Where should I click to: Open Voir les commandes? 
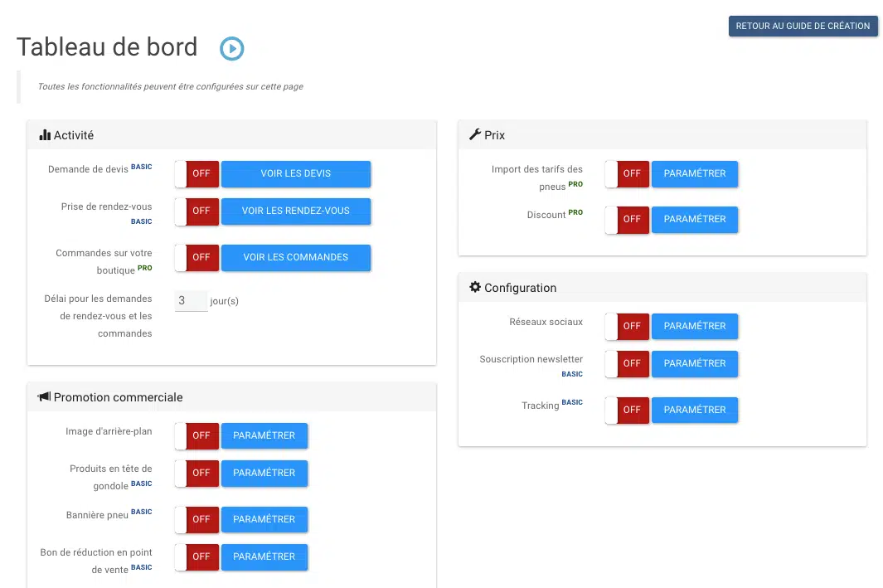[x=296, y=257]
